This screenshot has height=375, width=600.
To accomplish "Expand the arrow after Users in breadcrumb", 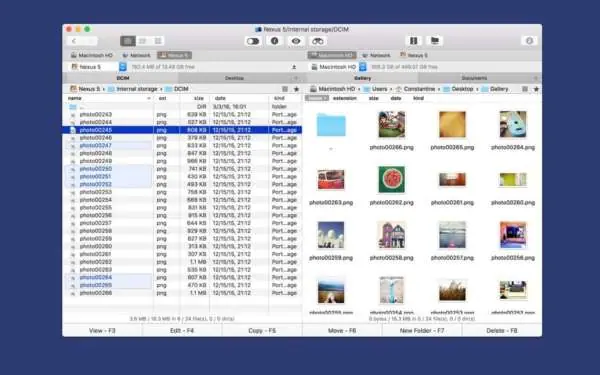I will [391, 89].
